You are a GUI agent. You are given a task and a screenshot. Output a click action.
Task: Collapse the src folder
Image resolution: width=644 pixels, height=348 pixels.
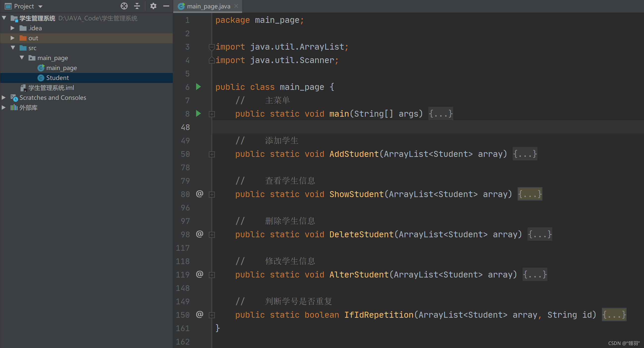[13, 48]
